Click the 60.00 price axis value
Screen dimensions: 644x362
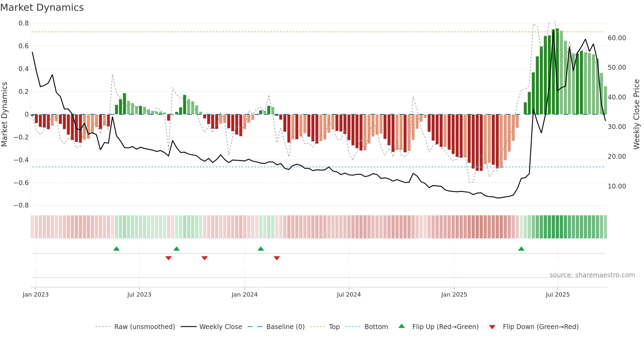point(617,38)
